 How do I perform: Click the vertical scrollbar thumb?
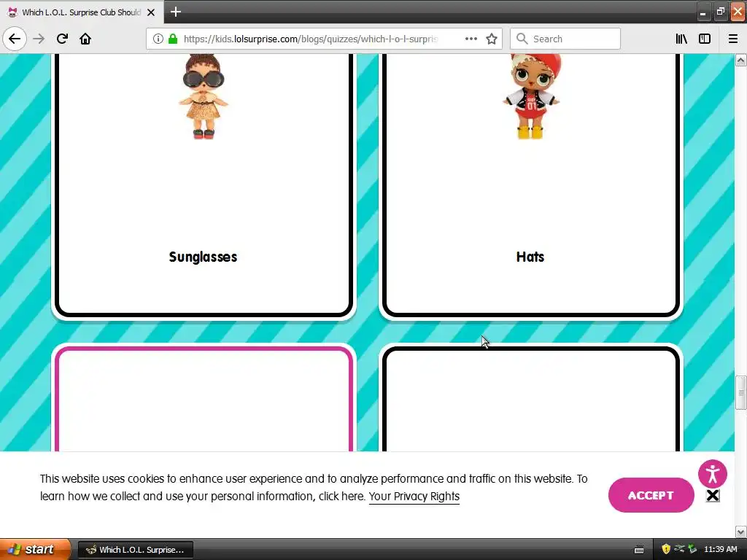point(741,392)
